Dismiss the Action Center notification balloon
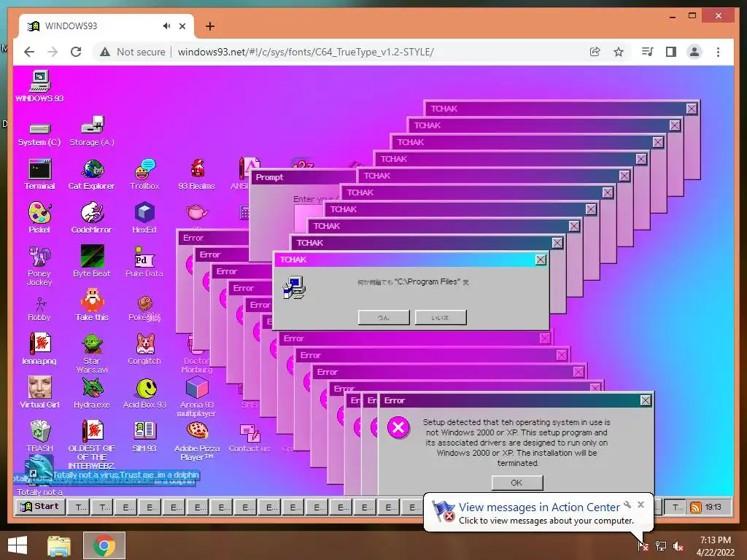This screenshot has height=560, width=747. coord(640,505)
